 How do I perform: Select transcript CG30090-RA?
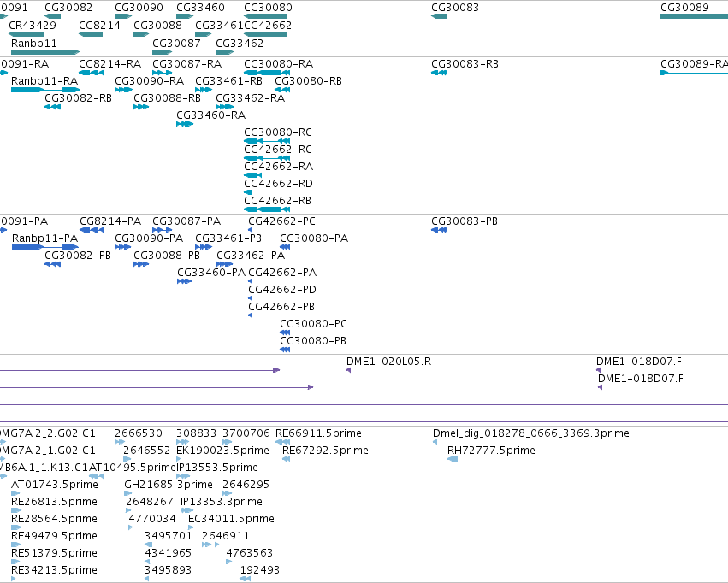(150, 80)
